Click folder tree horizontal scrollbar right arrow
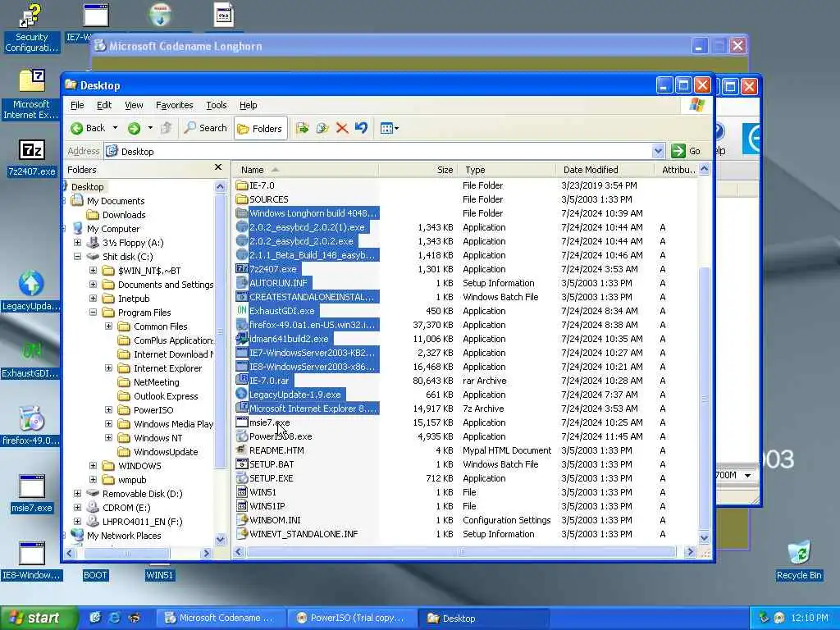This screenshot has height=630, width=840. [x=206, y=553]
